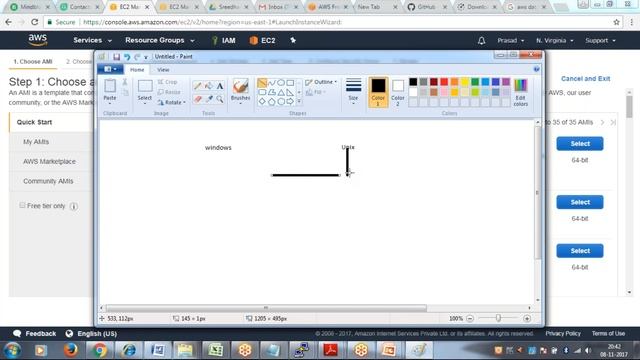
Task: Choose the Pentagon shape in Shapes gallery
Action: tap(271, 102)
